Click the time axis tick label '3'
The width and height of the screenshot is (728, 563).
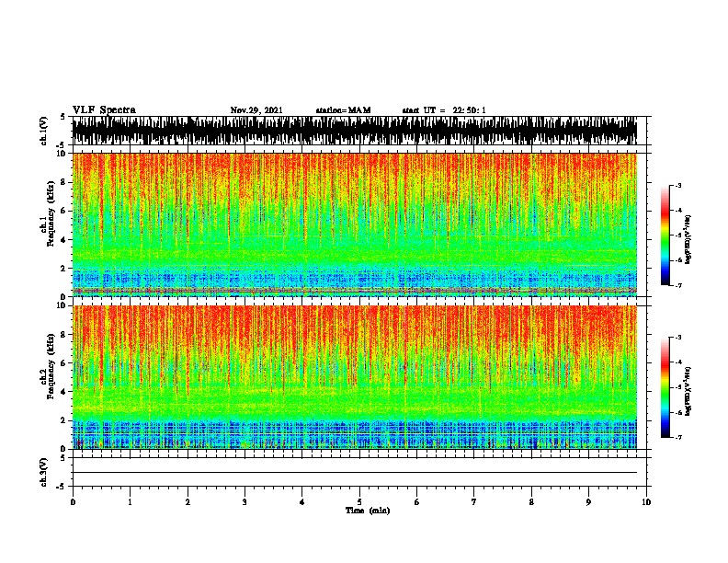pyautogui.click(x=245, y=502)
